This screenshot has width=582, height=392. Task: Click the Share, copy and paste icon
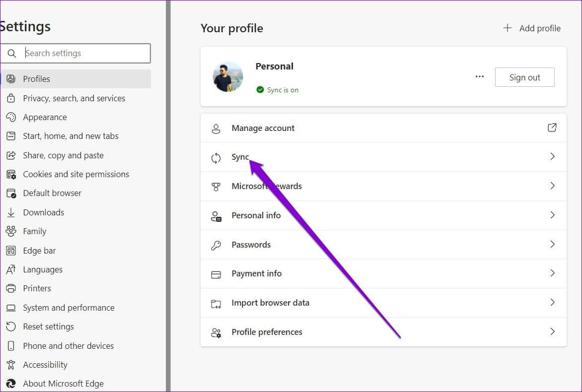pos(11,155)
